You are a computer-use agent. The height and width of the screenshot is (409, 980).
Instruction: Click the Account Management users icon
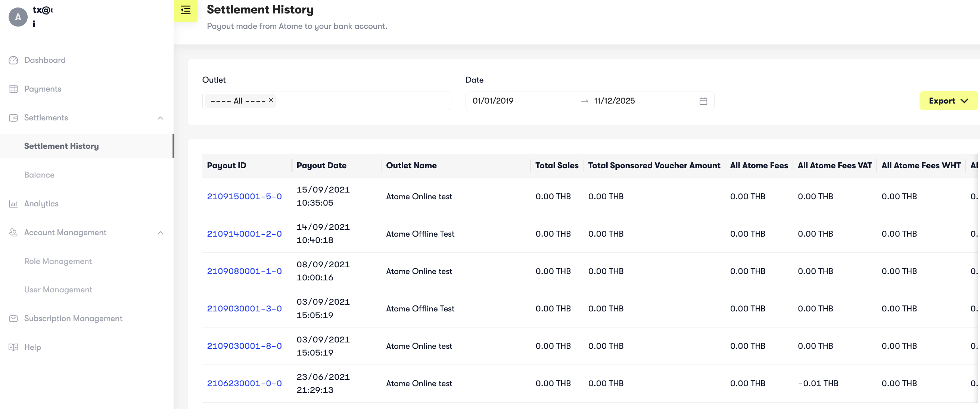tap(13, 233)
